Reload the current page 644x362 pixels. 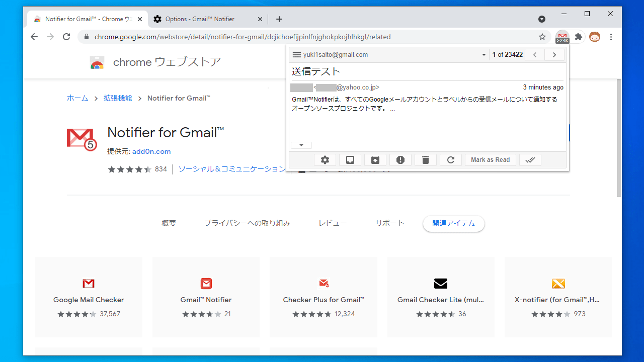coord(66,37)
